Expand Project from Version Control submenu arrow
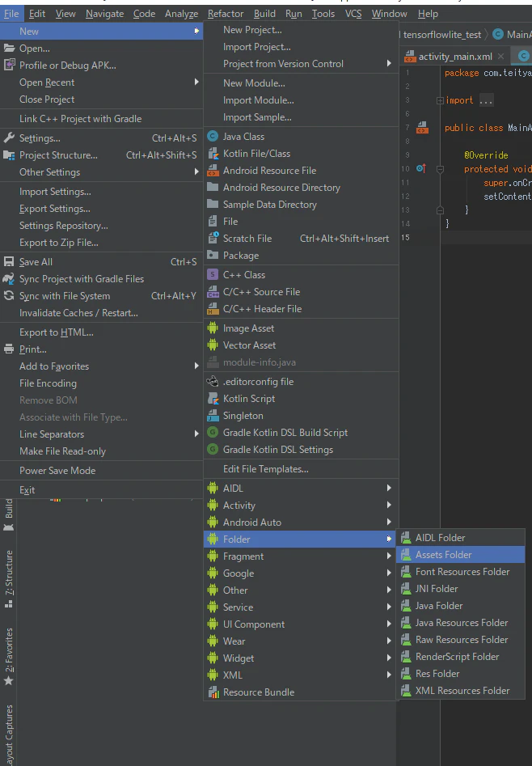The height and width of the screenshot is (766, 532). 389,64
